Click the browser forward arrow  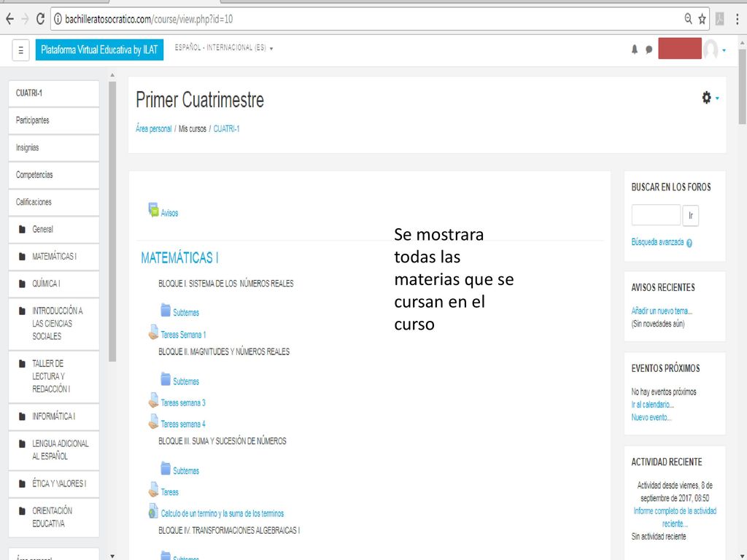pos(26,19)
